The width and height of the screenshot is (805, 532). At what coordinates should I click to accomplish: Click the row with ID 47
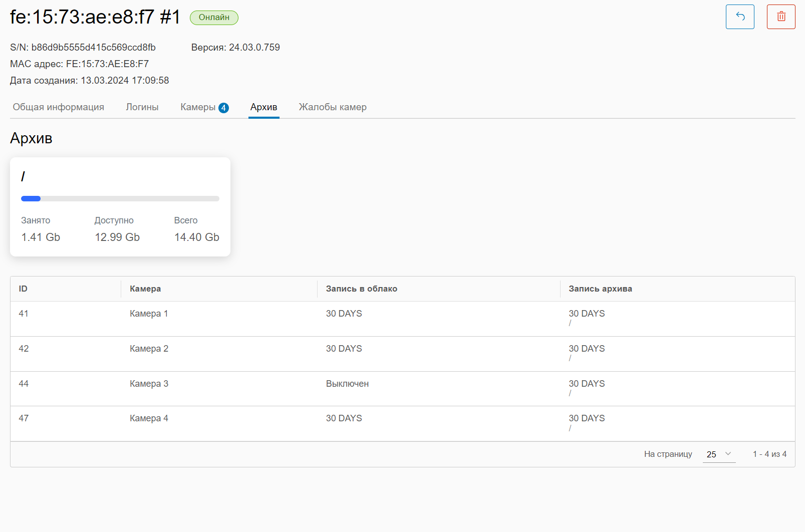pyautogui.click(x=24, y=418)
